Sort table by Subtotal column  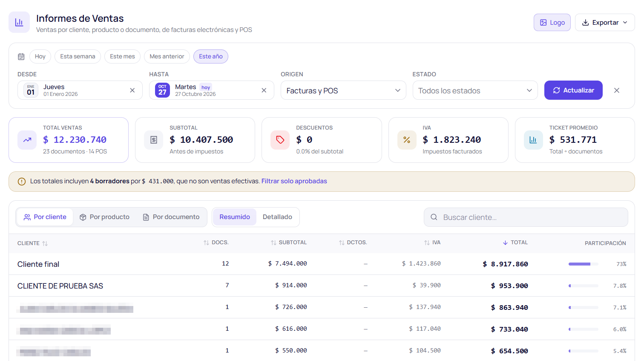tap(289, 243)
